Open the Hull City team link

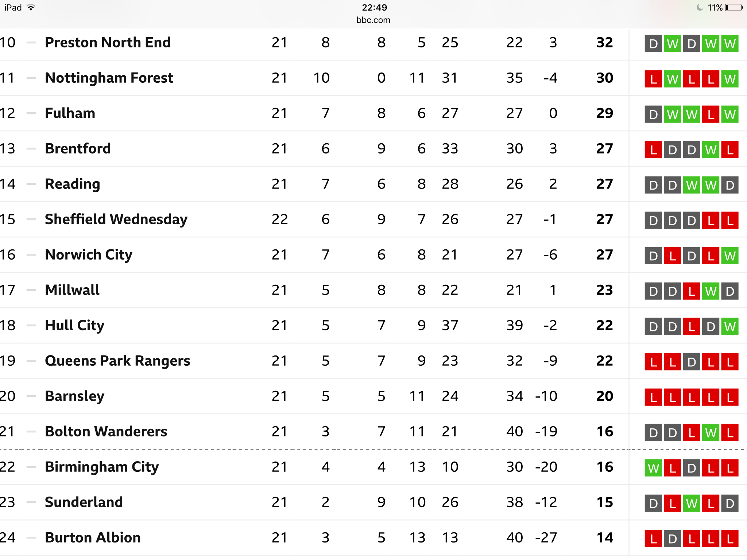[74, 326]
